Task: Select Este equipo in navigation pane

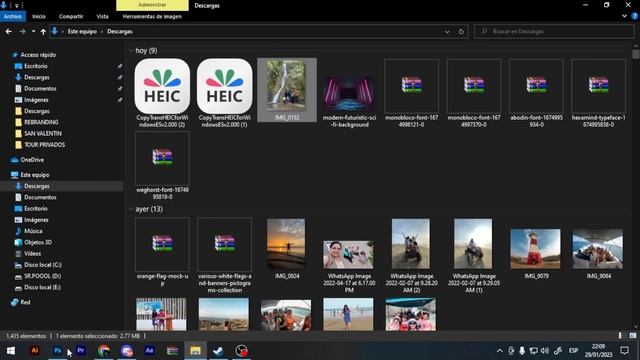Action: [35, 175]
